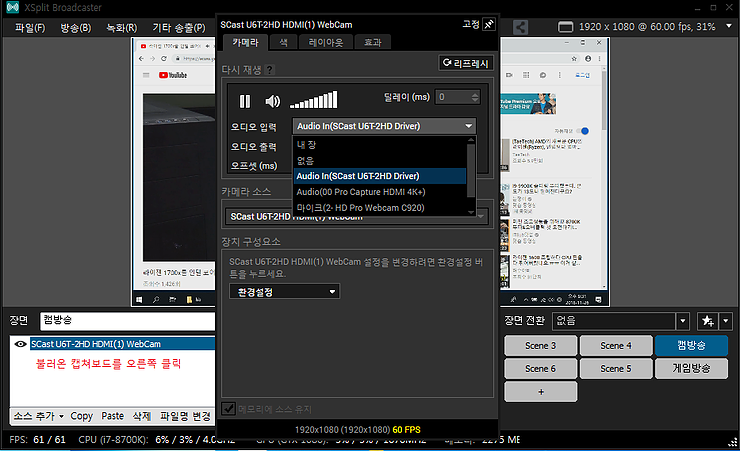This screenshot has height=451, width=740.
Task: Switch to Scene 6
Action: (x=540, y=368)
